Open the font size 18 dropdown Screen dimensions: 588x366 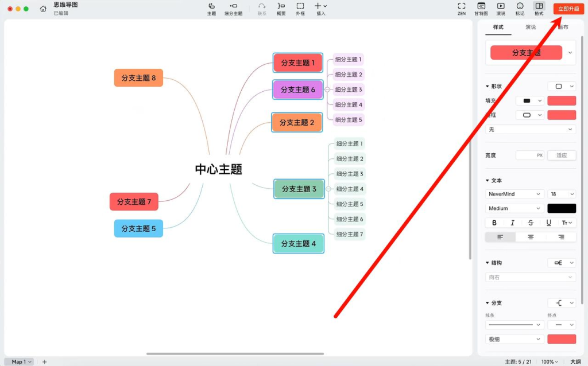point(562,194)
